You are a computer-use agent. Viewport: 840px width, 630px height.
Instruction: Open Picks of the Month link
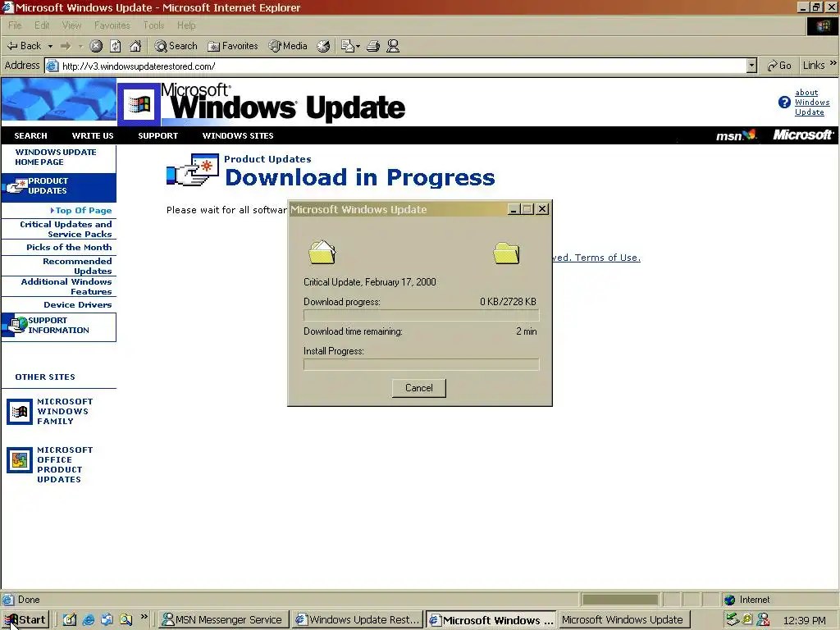click(x=69, y=248)
